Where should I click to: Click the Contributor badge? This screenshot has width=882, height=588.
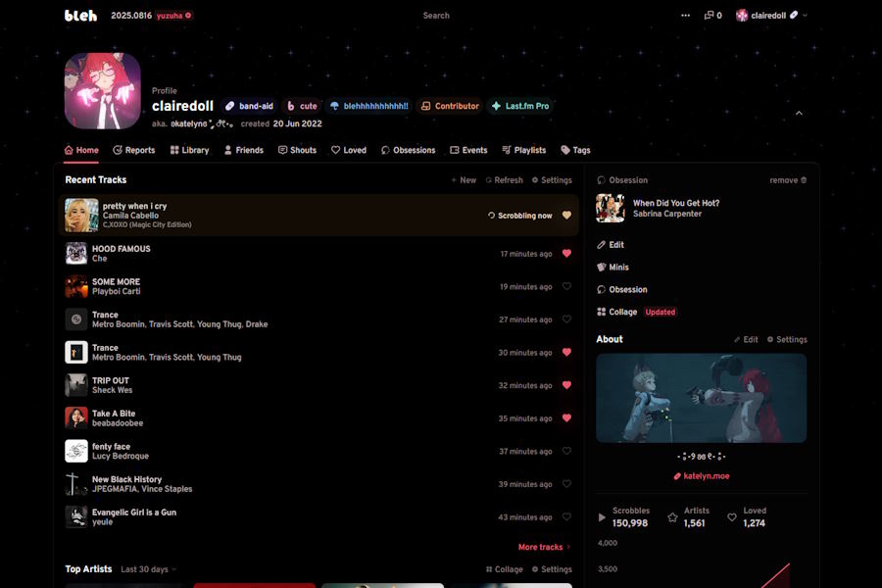click(450, 106)
